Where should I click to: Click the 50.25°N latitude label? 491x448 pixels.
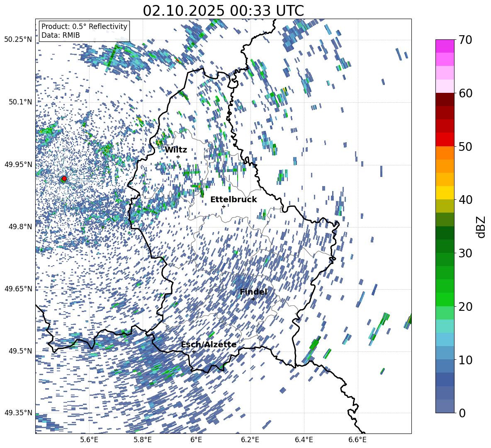18,40
